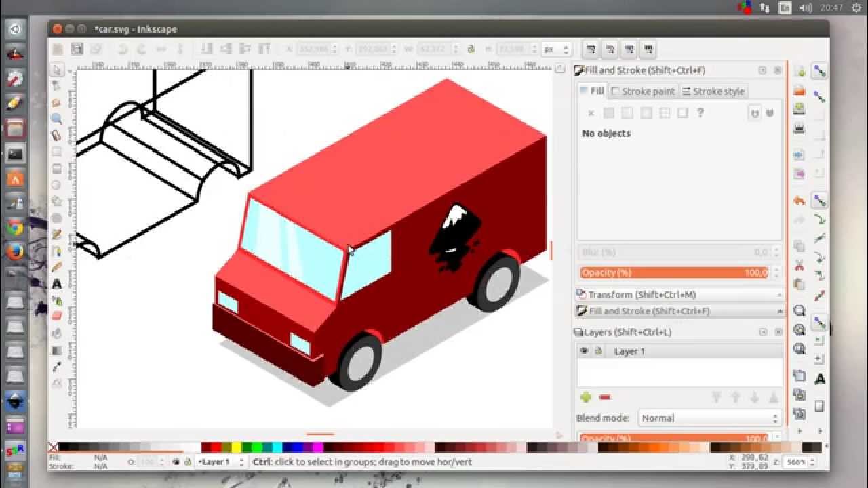The height and width of the screenshot is (488, 868).
Task: Toggle the lock on Layer 1
Action: tap(598, 351)
